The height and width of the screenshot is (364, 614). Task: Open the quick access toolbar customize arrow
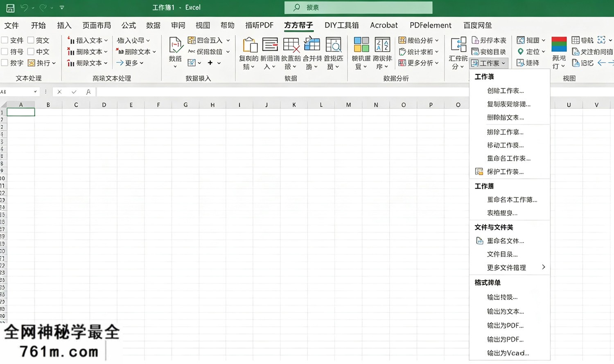click(x=62, y=8)
